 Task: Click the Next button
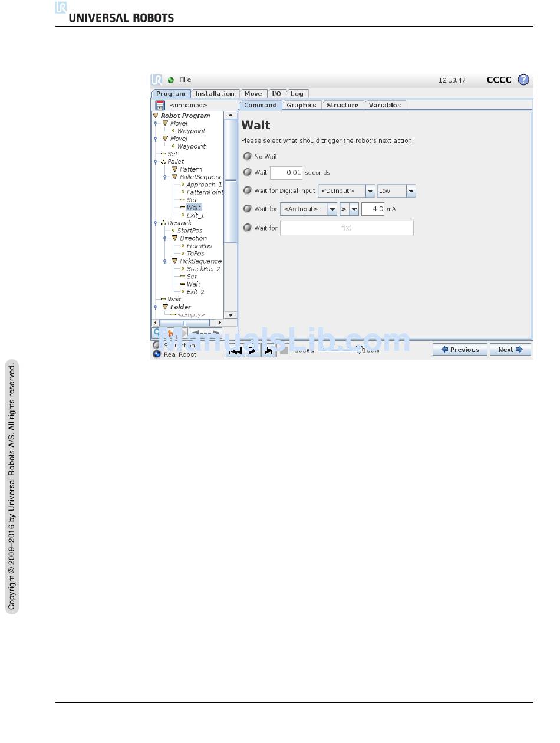tap(510, 350)
